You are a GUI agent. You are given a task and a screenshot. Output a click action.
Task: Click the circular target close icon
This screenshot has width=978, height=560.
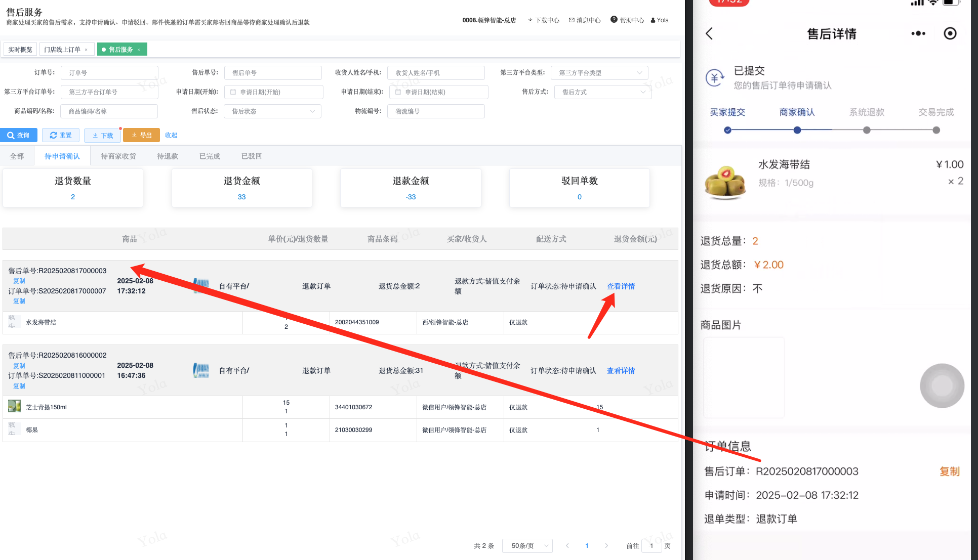(x=950, y=34)
